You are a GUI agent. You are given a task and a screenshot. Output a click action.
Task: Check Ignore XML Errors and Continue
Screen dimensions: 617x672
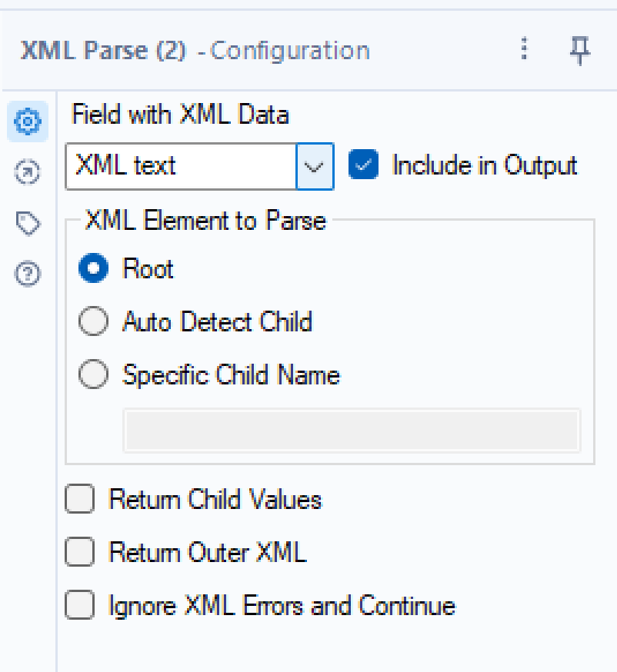click(x=80, y=605)
